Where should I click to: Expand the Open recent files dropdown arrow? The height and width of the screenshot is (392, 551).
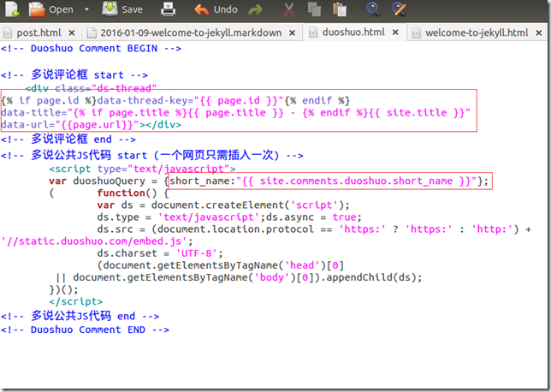86,9
